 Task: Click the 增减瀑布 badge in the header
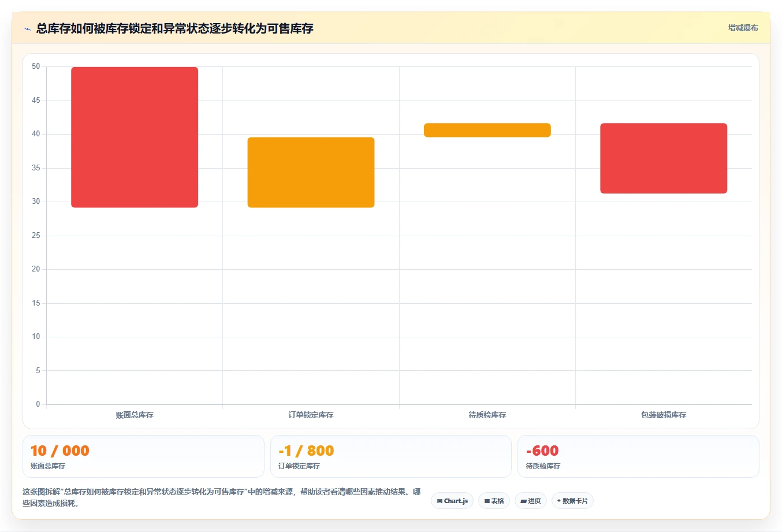tap(743, 28)
